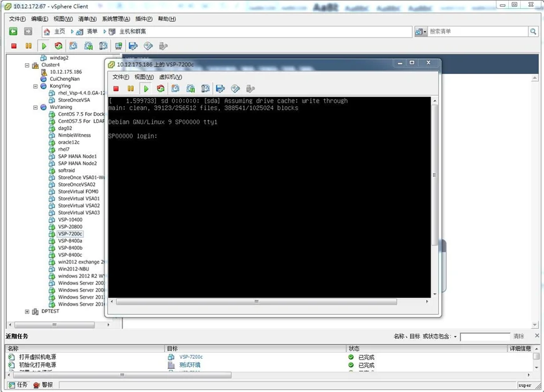Click console horizontal scrollbar

(257, 301)
